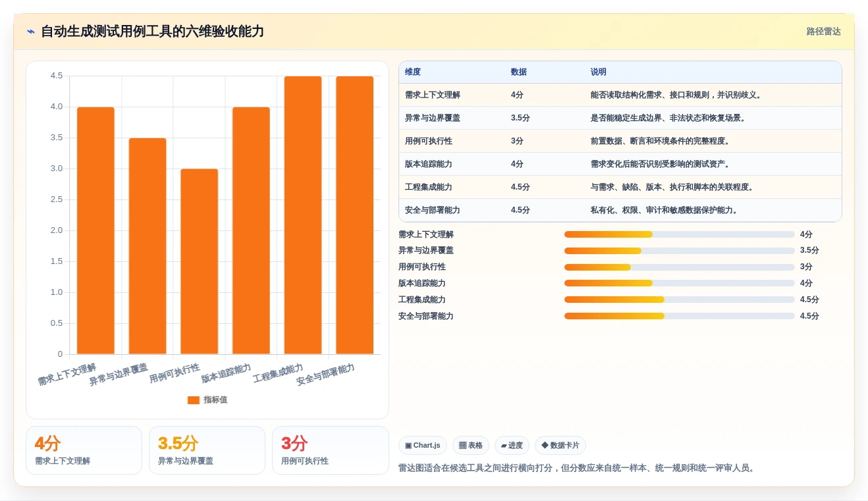Viewport: 868px width, 501px height.
Task: Select the 进度 tag chip
Action: point(512,446)
